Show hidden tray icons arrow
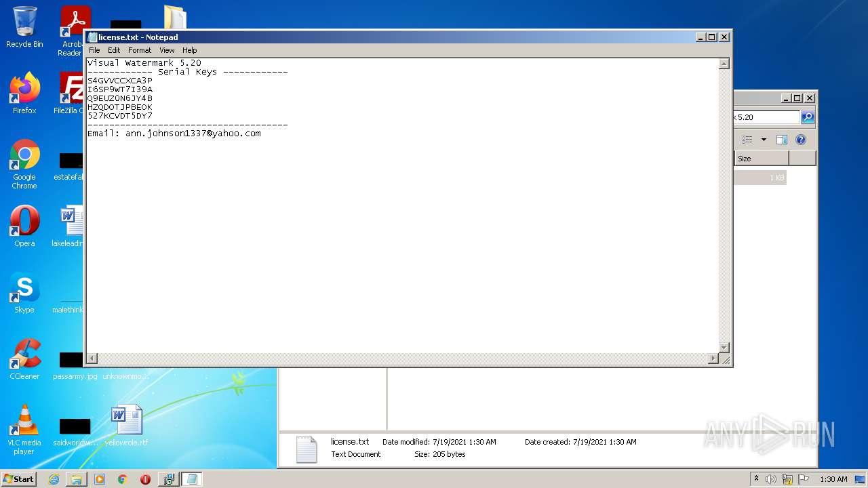 point(756,479)
